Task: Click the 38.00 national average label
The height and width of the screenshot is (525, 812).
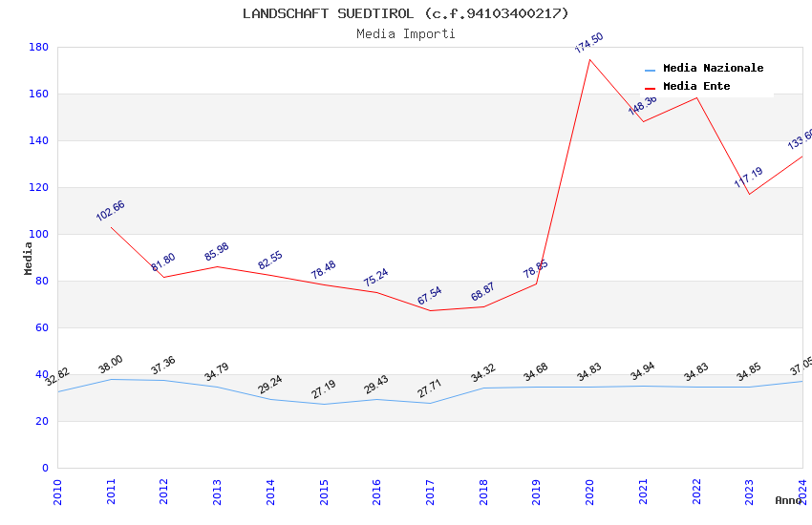Action: pyautogui.click(x=110, y=364)
